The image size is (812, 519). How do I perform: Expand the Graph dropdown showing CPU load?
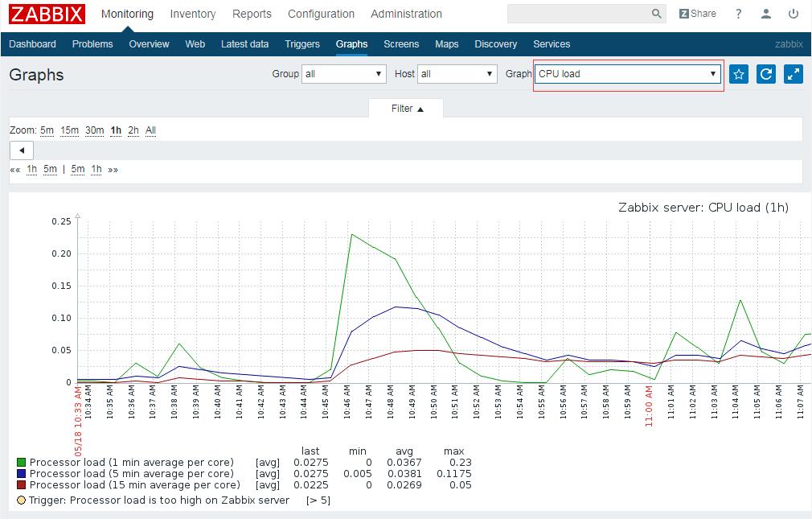tap(627, 74)
